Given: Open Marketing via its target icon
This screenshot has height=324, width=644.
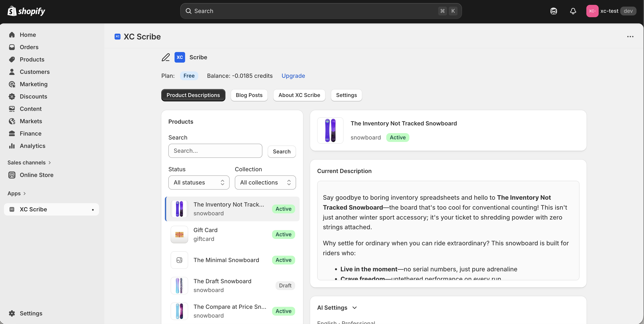Looking at the screenshot, I should pos(12,84).
